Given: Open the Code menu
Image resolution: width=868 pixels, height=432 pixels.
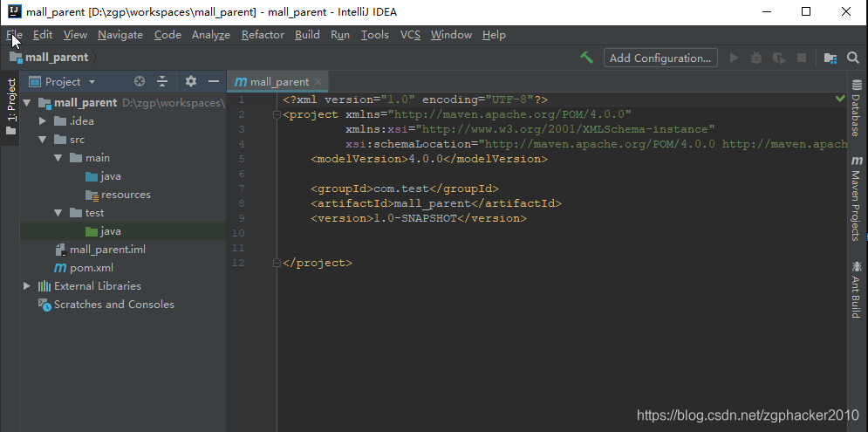Looking at the screenshot, I should [x=167, y=35].
